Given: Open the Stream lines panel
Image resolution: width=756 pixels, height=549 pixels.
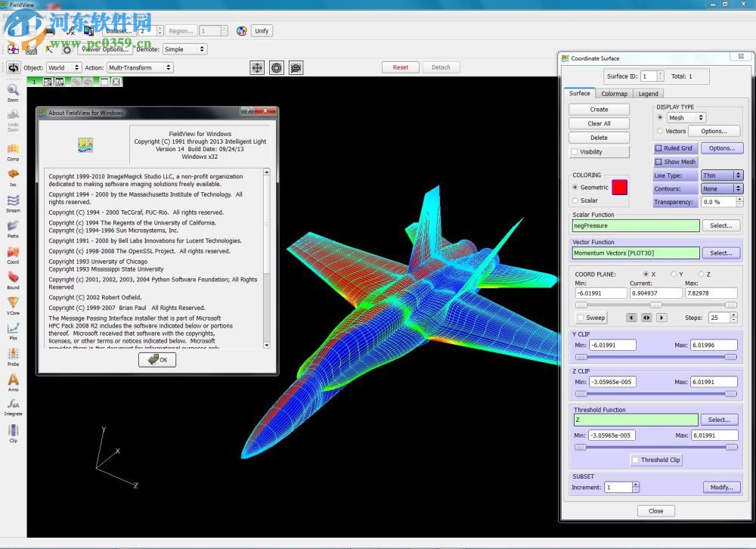Looking at the screenshot, I should 13,203.
